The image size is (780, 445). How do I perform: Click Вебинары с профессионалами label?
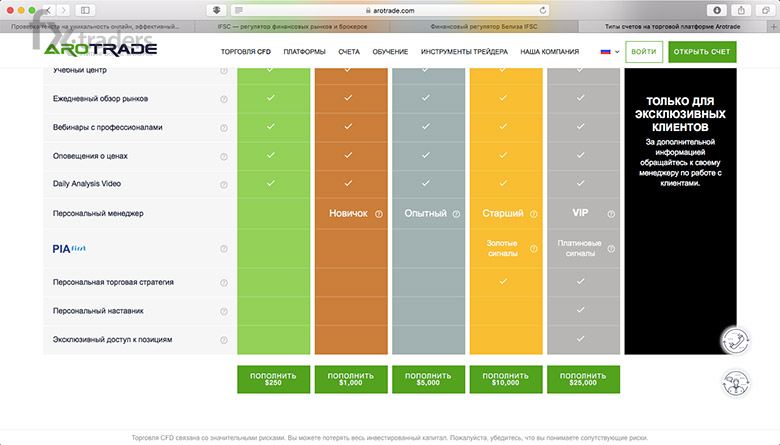tap(107, 127)
